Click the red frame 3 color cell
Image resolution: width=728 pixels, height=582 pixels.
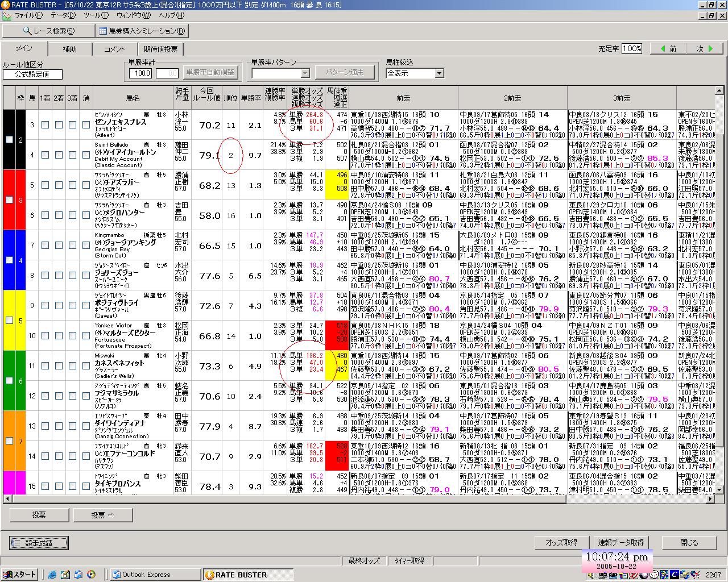(x=21, y=200)
